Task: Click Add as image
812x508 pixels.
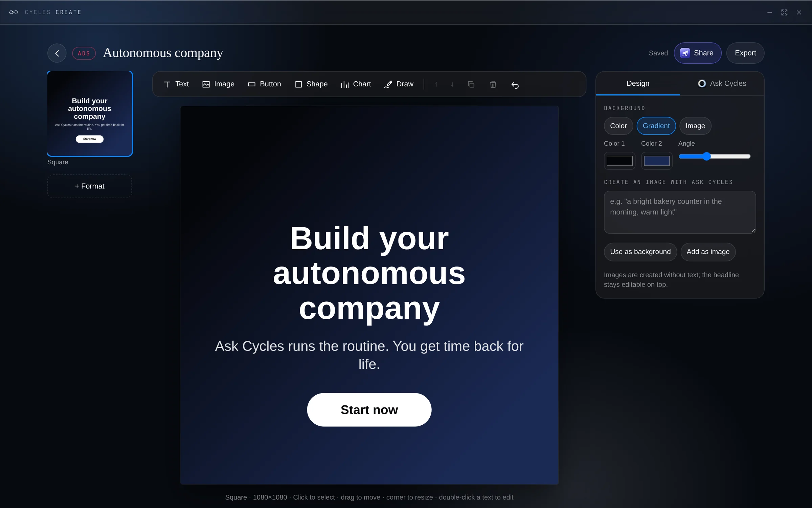Action: [x=708, y=252]
